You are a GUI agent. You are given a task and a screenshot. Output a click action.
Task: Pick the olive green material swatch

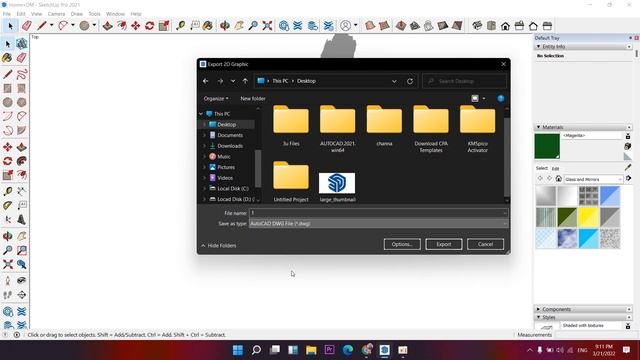point(567,217)
